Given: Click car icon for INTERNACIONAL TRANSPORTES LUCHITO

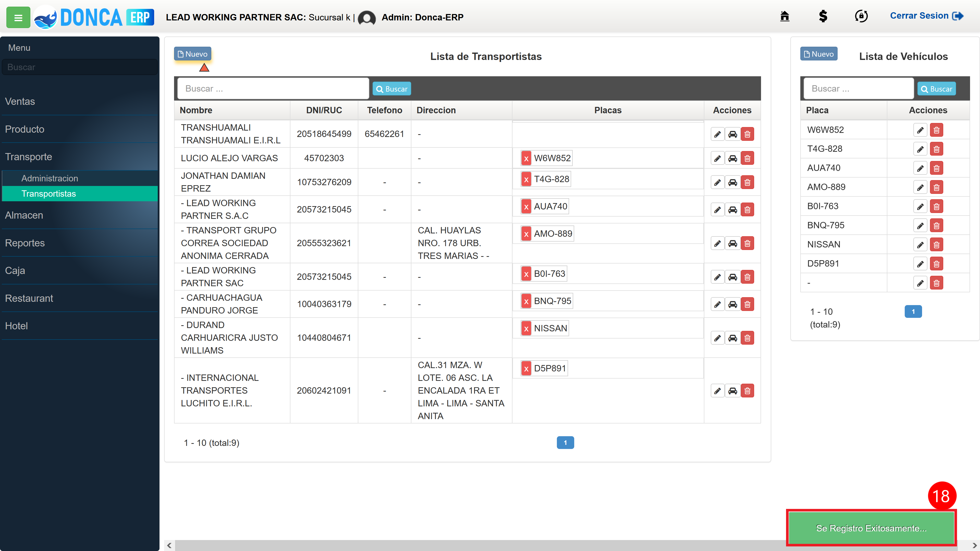Looking at the screenshot, I should [x=732, y=391].
